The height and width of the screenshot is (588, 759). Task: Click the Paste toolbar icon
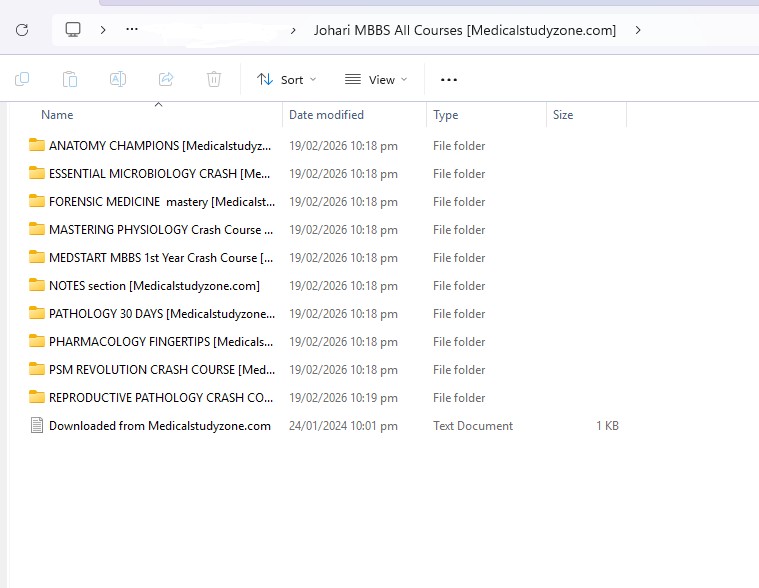(x=70, y=79)
